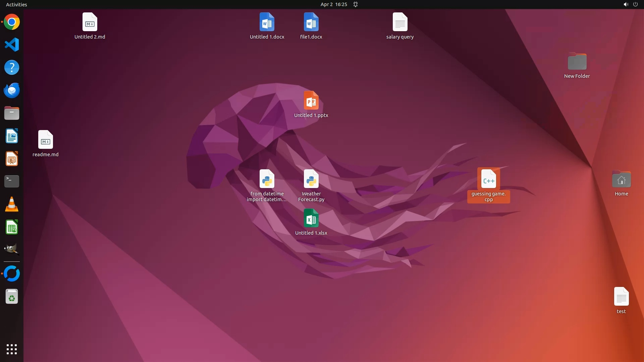Open Google Chrome from the dock
This screenshot has height=362, width=644.
point(12,22)
